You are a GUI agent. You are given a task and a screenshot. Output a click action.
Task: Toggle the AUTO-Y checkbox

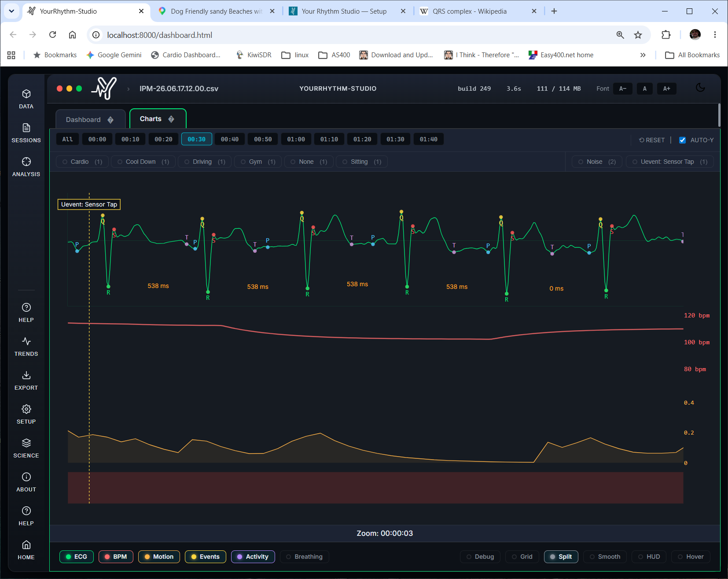tap(682, 140)
